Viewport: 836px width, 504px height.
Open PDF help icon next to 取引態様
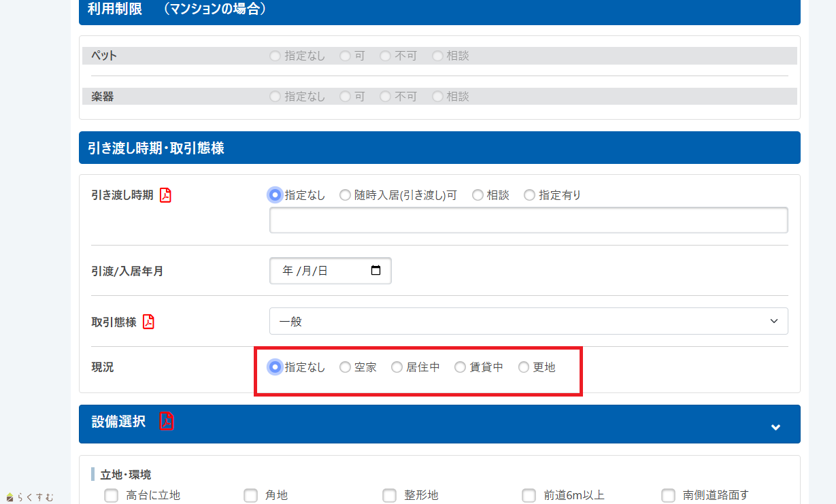click(148, 322)
